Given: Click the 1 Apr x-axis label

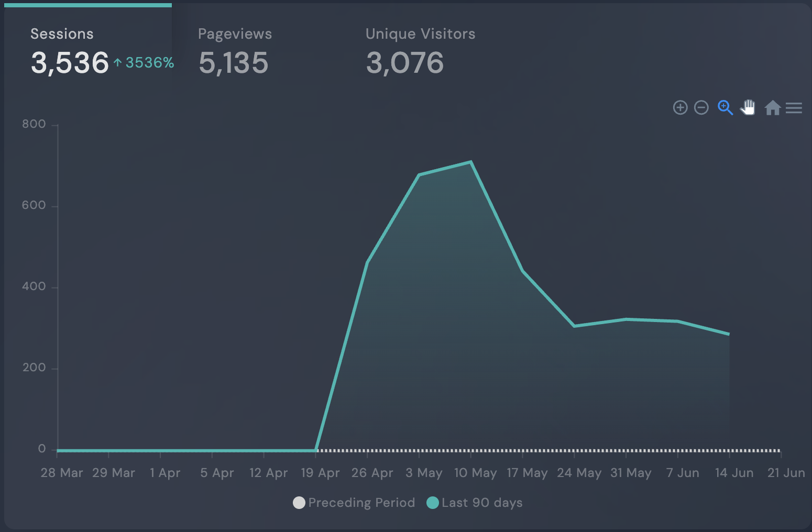Looking at the screenshot, I should [x=165, y=473].
